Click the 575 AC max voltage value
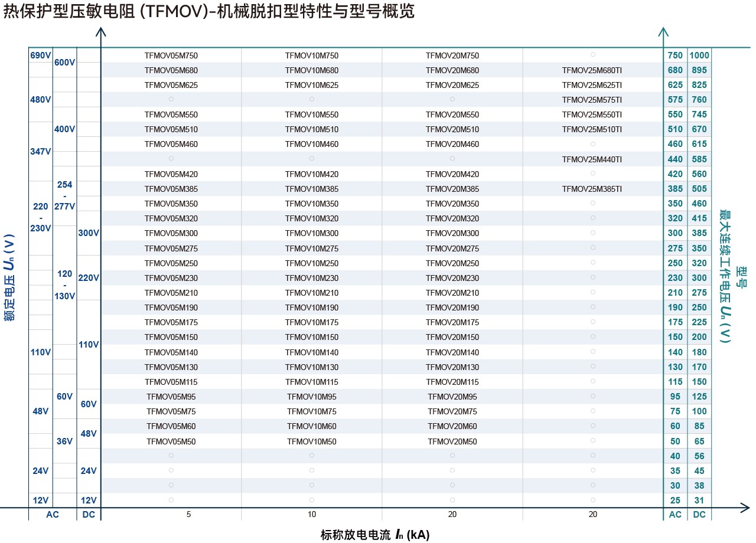The height and width of the screenshot is (543, 756). 674,100
